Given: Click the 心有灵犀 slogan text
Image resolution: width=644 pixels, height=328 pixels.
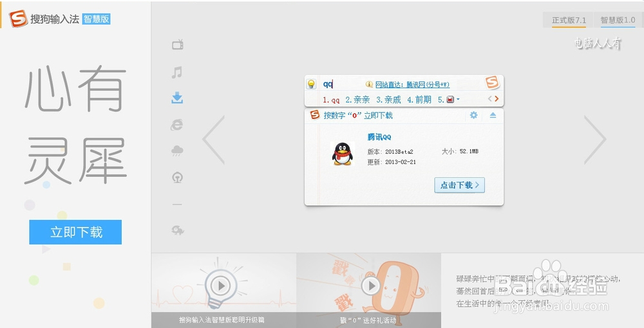Looking at the screenshot, I should click(75, 125).
